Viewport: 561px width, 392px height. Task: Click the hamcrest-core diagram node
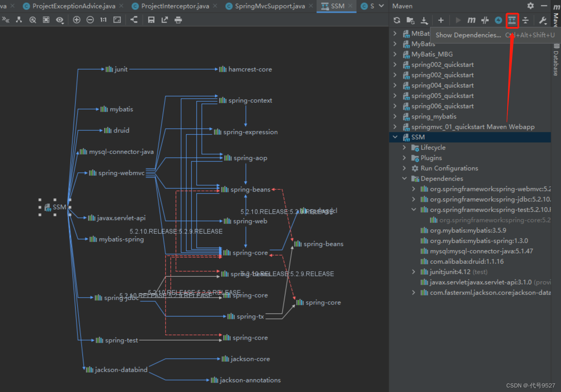(246, 69)
